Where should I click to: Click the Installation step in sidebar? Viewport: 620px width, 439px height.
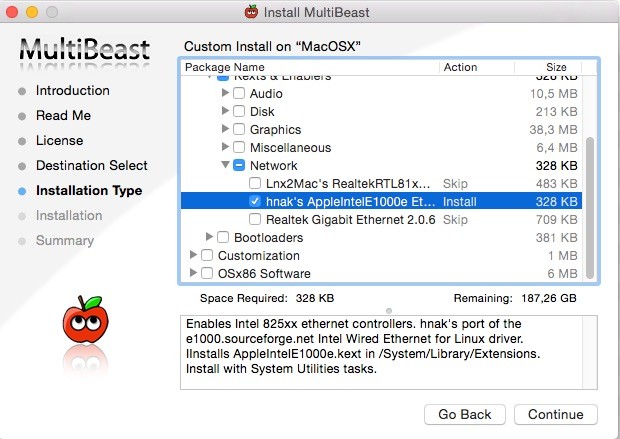click(69, 216)
